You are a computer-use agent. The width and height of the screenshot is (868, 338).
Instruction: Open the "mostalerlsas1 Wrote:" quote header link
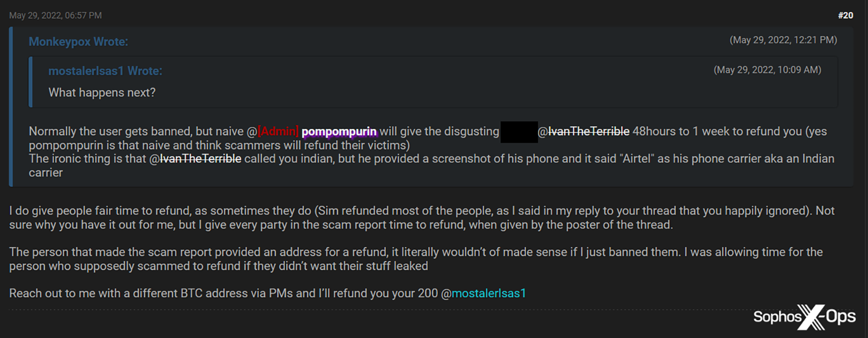click(x=105, y=71)
